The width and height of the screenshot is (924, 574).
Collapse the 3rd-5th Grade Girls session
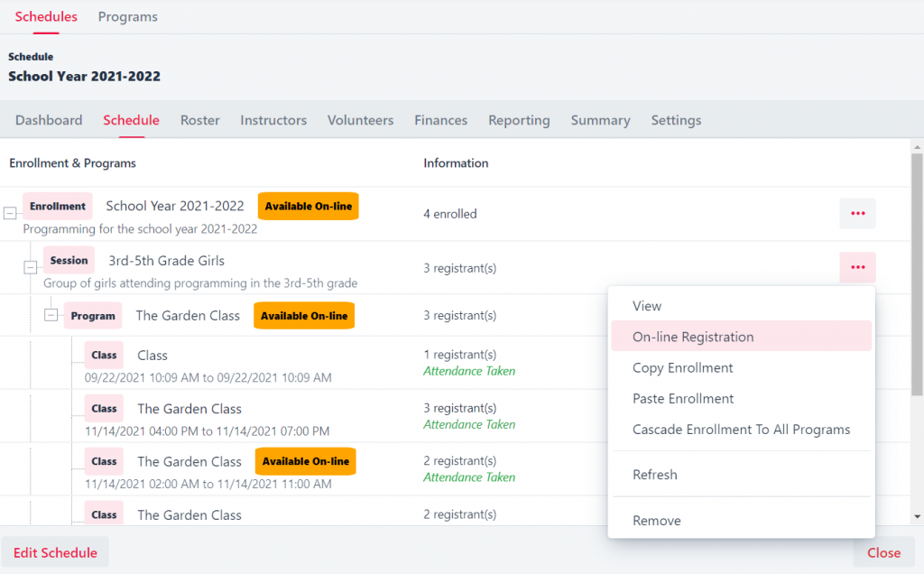pyautogui.click(x=31, y=267)
